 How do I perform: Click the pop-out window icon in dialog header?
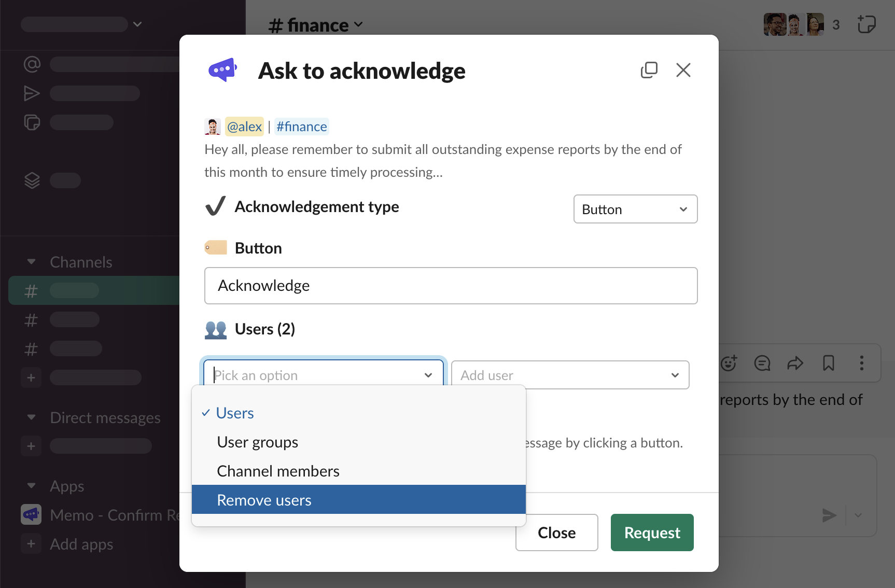[x=649, y=70]
